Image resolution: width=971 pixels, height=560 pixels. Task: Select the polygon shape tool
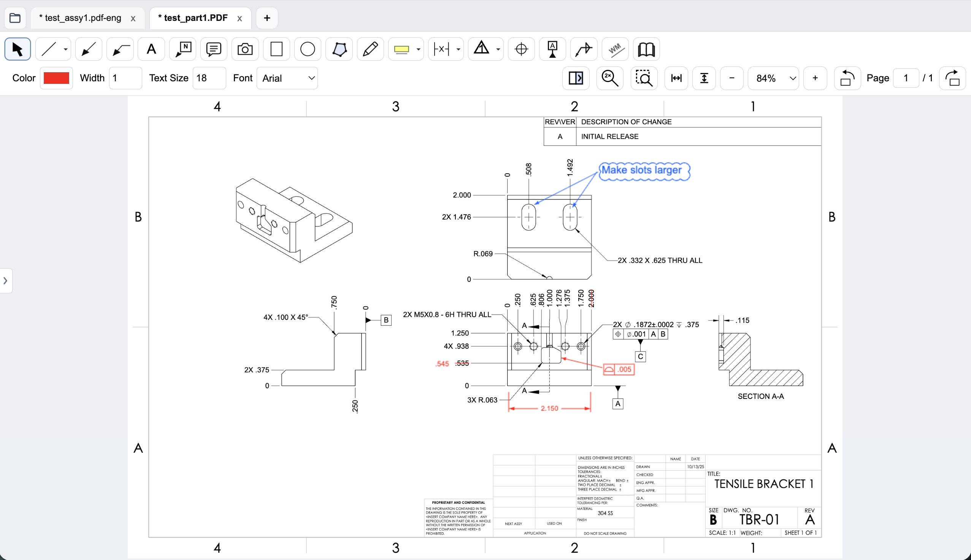pos(339,49)
